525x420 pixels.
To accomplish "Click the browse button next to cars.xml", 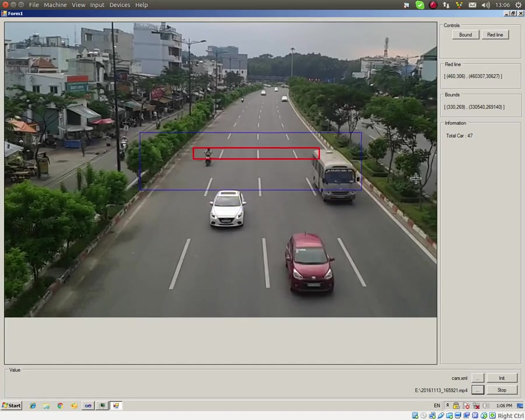I will click(x=477, y=378).
